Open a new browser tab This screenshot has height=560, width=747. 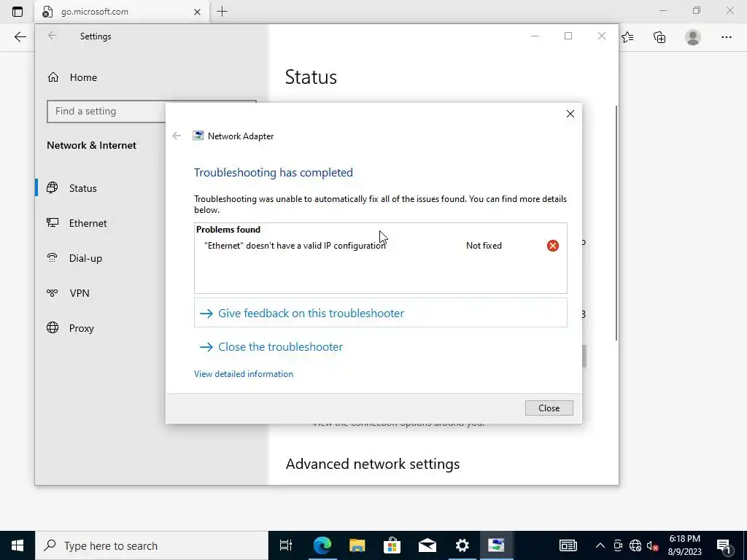point(222,12)
